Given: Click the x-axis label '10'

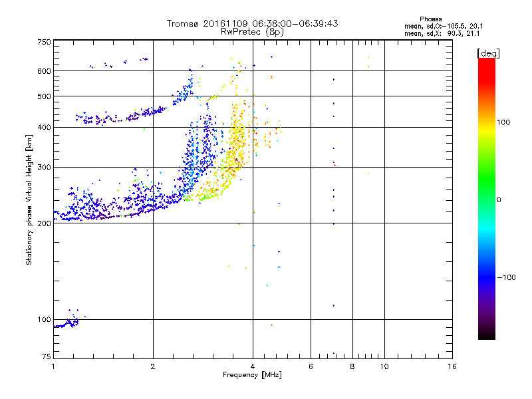Looking at the screenshot, I should pyautogui.click(x=384, y=366).
